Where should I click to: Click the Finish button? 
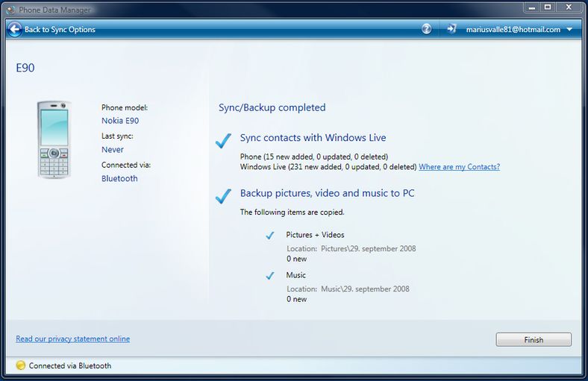tap(534, 339)
